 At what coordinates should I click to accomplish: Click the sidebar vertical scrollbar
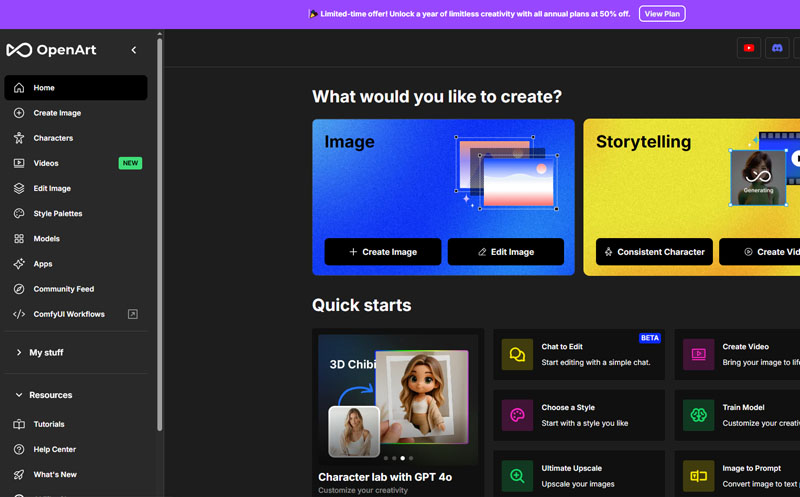[x=159, y=235]
